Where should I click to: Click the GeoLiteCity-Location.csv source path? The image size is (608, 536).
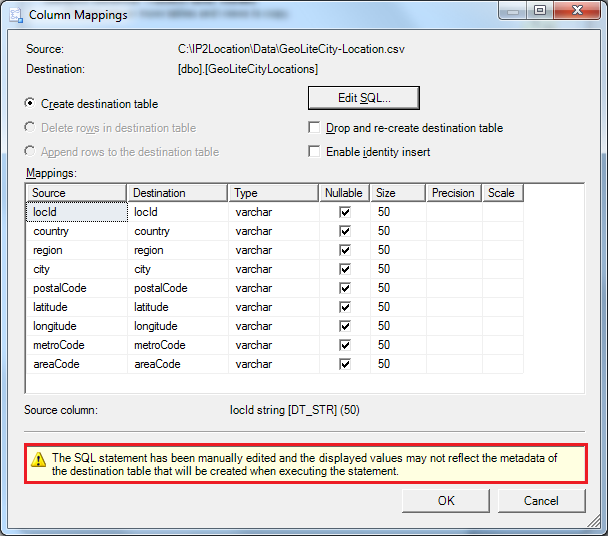click(291, 49)
